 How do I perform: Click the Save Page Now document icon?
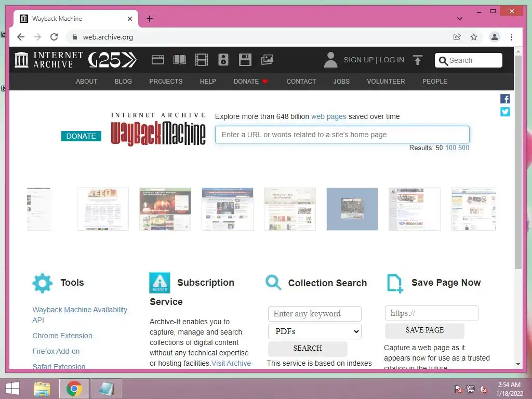pyautogui.click(x=395, y=283)
